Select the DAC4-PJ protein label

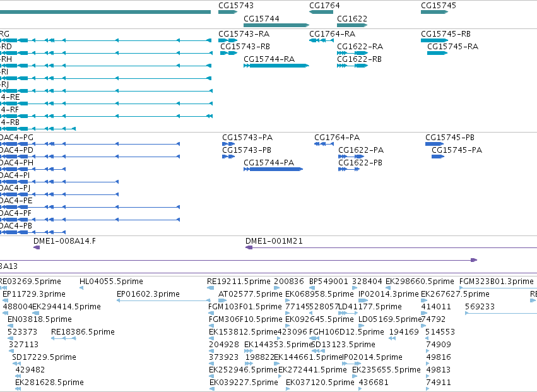click(15, 188)
